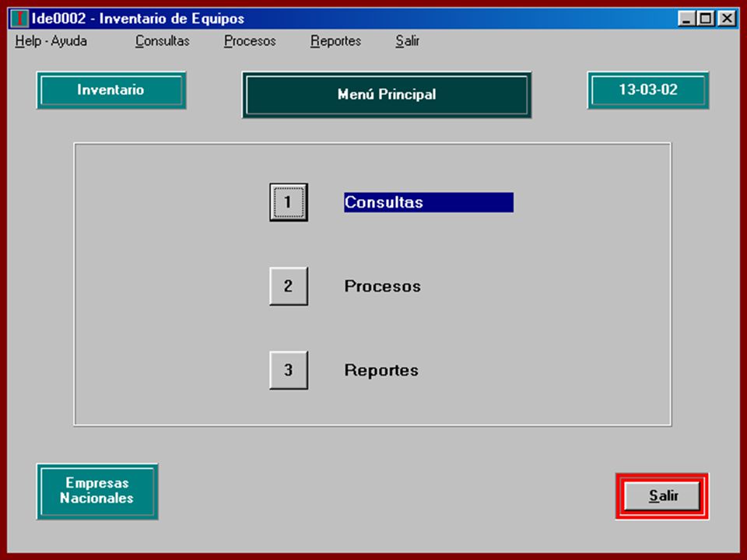This screenshot has width=747, height=560.
Task: Click the 13-03-02 date panel
Action: (x=648, y=90)
